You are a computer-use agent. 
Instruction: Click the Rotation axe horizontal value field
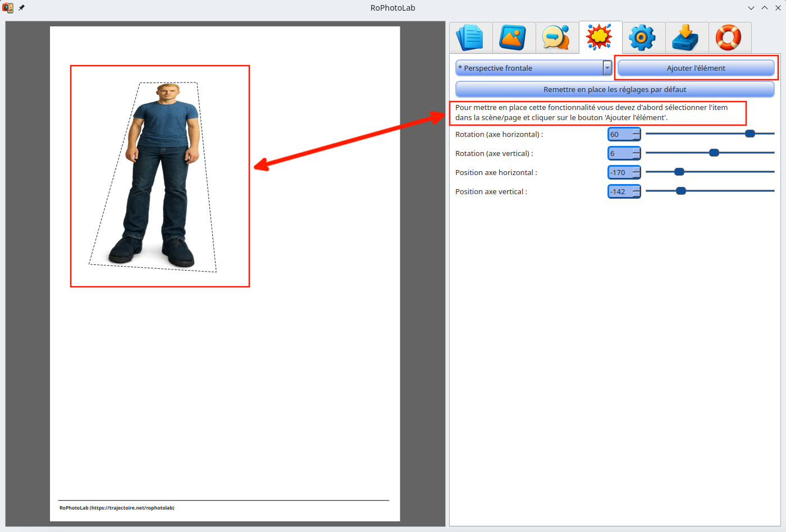coord(620,135)
